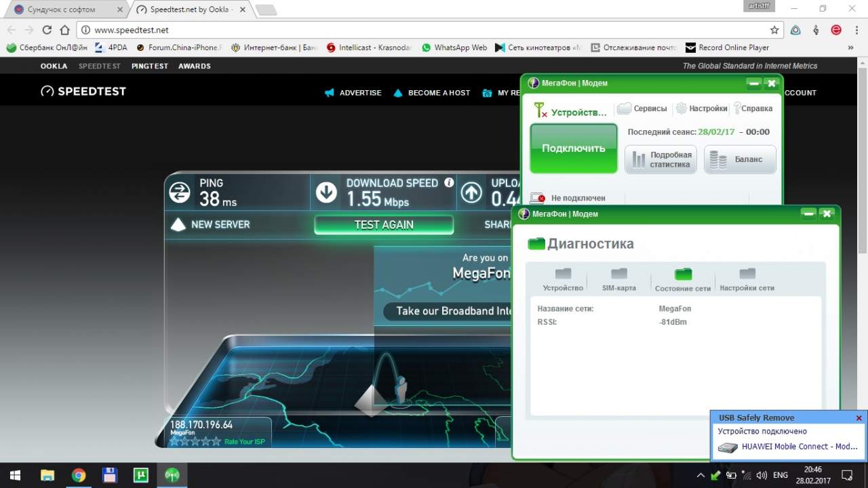Open the PINGTEST menu item

tap(150, 66)
